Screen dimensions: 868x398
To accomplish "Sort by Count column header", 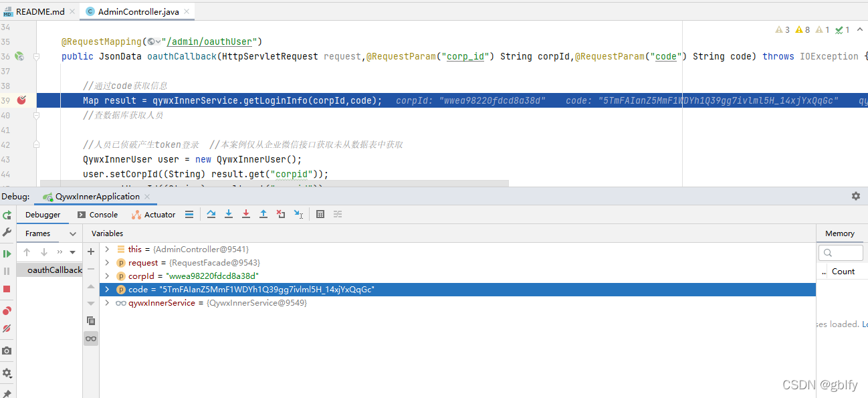I will (x=843, y=272).
